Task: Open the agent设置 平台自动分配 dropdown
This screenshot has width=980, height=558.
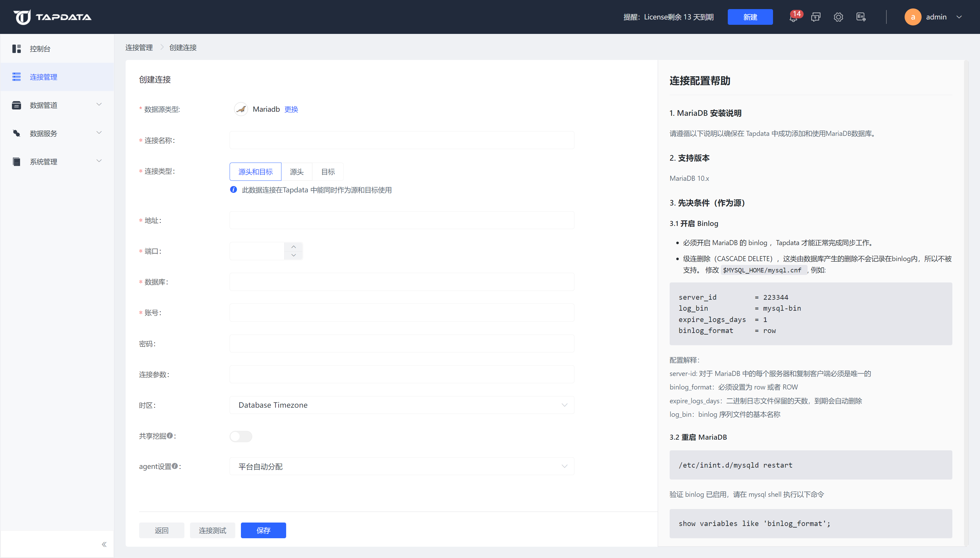Action: click(x=402, y=466)
